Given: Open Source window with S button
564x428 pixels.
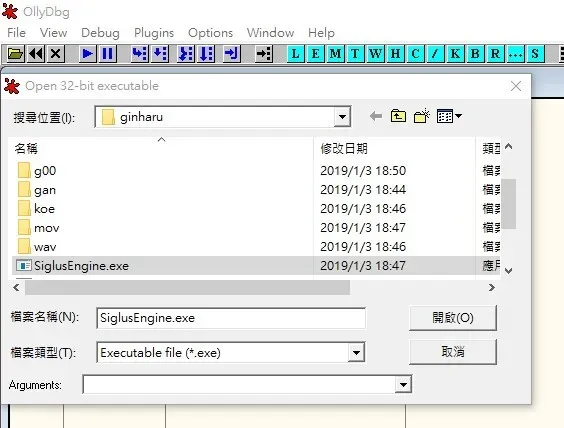Looking at the screenshot, I should click(535, 54).
